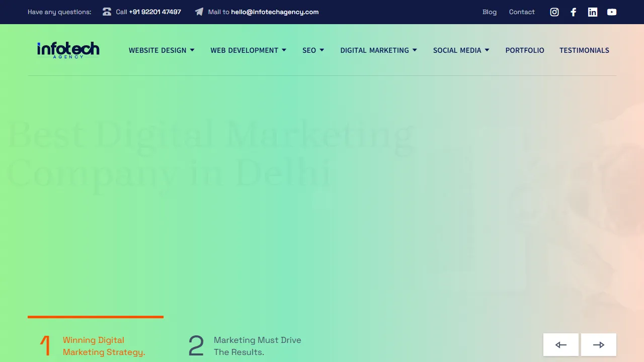Expand the Web Development dropdown menu
The image size is (644, 362).
coord(249,50)
